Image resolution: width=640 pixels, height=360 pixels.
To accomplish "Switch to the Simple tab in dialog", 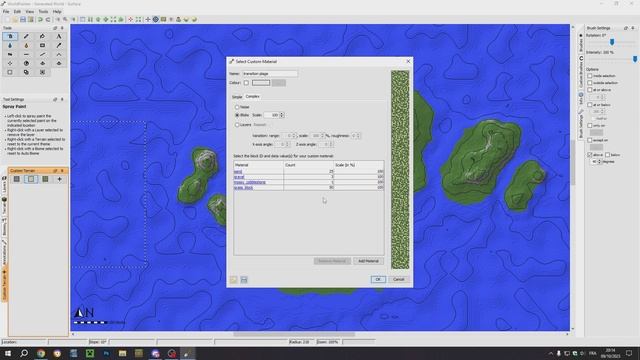I will point(237,97).
